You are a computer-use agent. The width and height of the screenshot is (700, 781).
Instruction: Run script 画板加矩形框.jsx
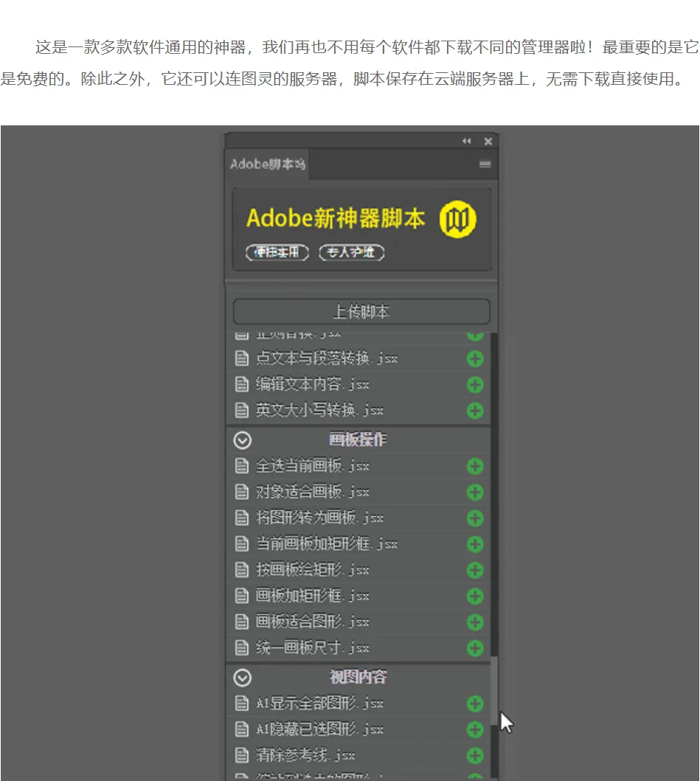pos(313,595)
